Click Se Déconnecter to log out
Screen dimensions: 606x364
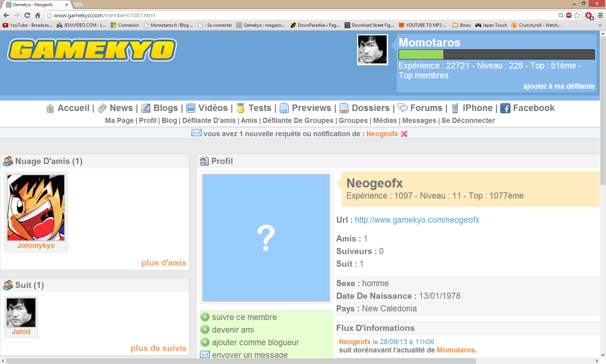[x=468, y=121]
